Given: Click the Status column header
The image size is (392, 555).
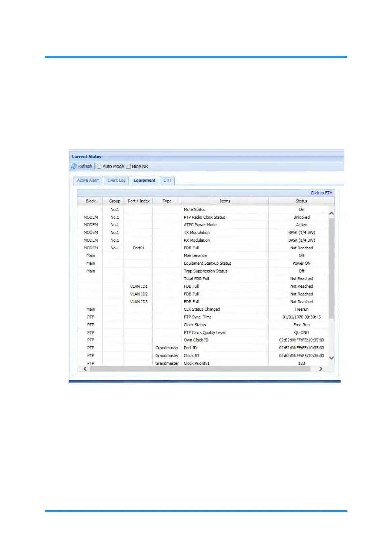Looking at the screenshot, I should coord(301,201).
